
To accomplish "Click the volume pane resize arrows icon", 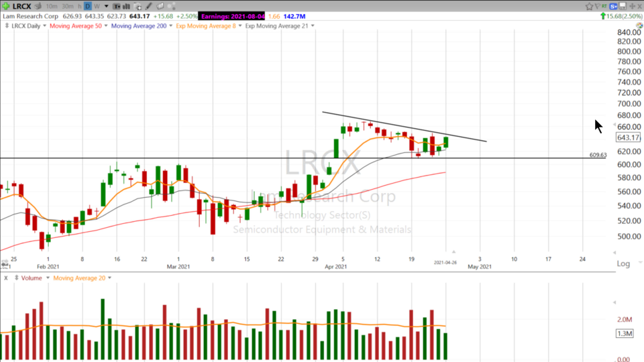I will (x=16, y=278).
